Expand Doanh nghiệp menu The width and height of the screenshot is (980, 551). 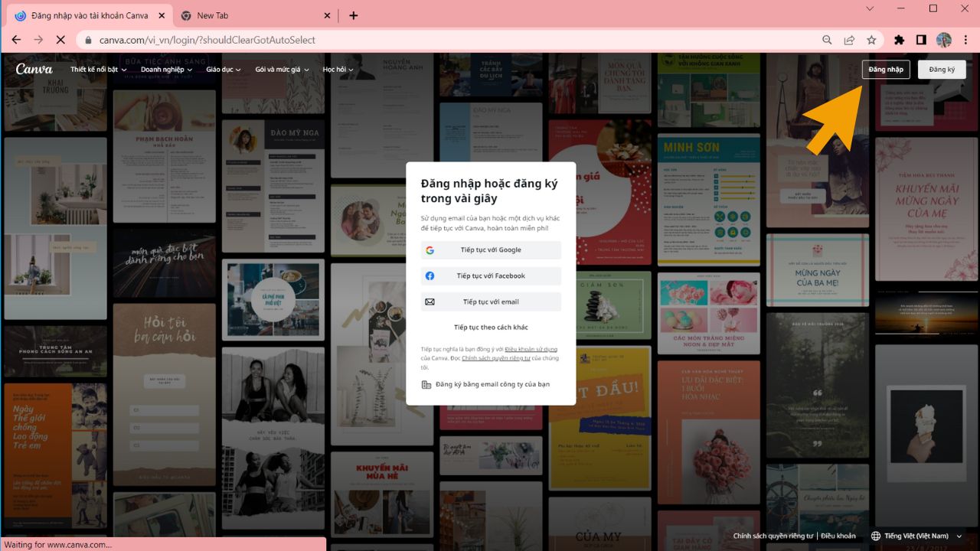(x=166, y=70)
